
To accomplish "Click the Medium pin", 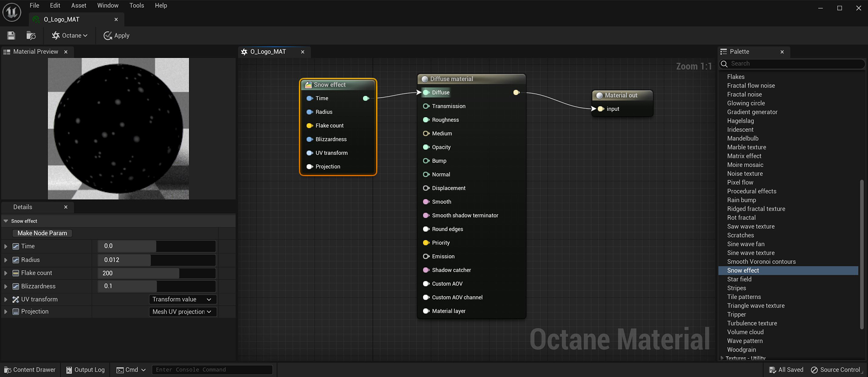I will pyautogui.click(x=426, y=134).
